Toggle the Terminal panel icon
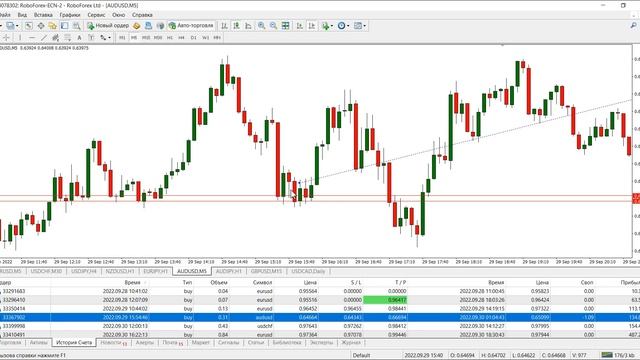The width and height of the screenshot is (640, 360). [x=64, y=26]
